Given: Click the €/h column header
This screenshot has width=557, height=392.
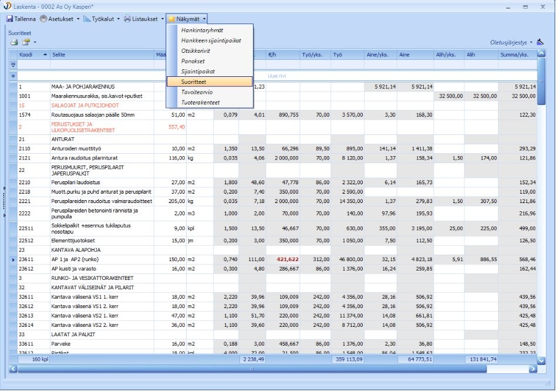Looking at the screenshot, I should 283,55.
